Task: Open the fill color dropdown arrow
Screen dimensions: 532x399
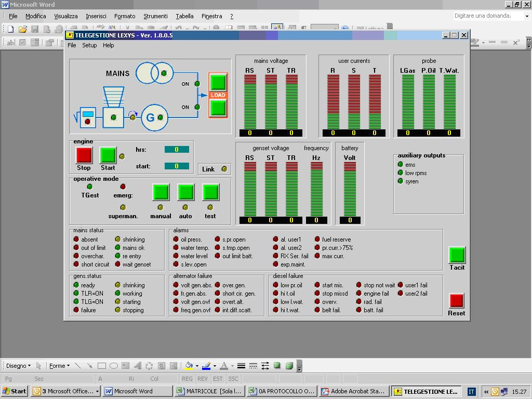Action: (x=197, y=366)
